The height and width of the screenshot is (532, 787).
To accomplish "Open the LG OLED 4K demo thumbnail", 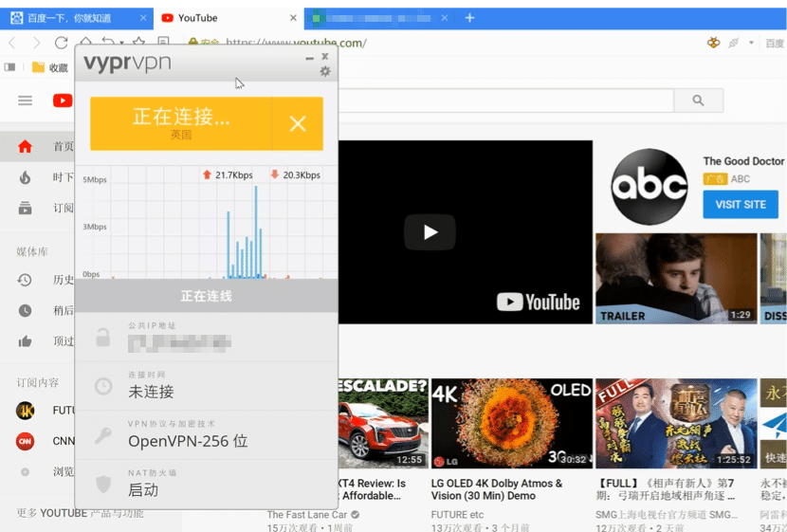I will coord(511,424).
